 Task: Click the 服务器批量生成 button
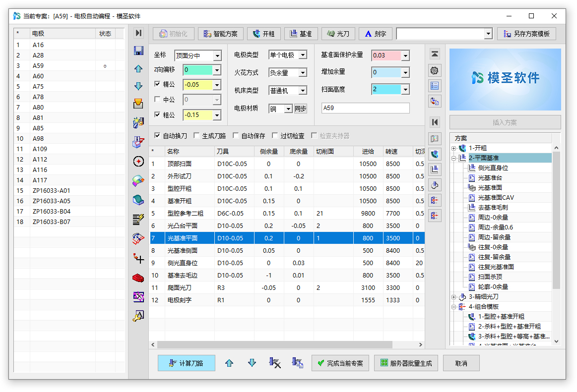pyautogui.click(x=406, y=363)
